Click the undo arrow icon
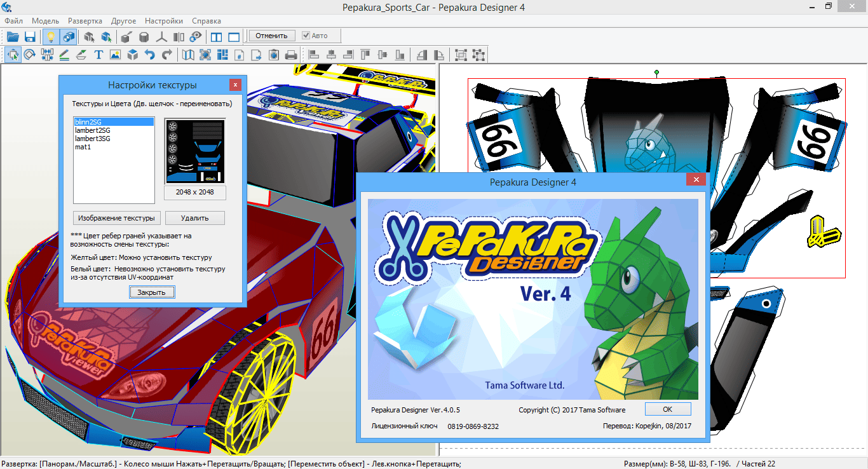The height and width of the screenshot is (469, 868). click(150, 55)
